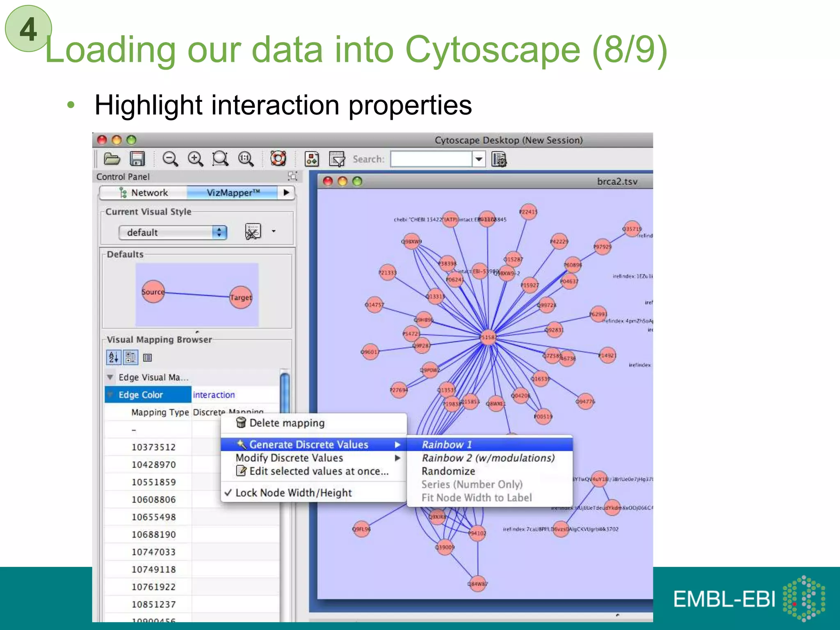This screenshot has height=630, width=840.
Task: Click inside the Search input field
Action: (x=431, y=159)
